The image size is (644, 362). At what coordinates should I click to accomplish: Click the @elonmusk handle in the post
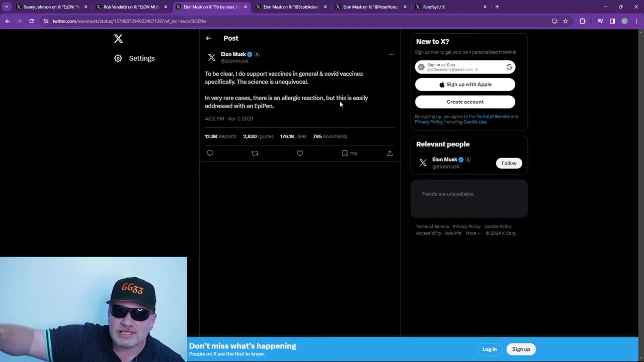pyautogui.click(x=234, y=61)
